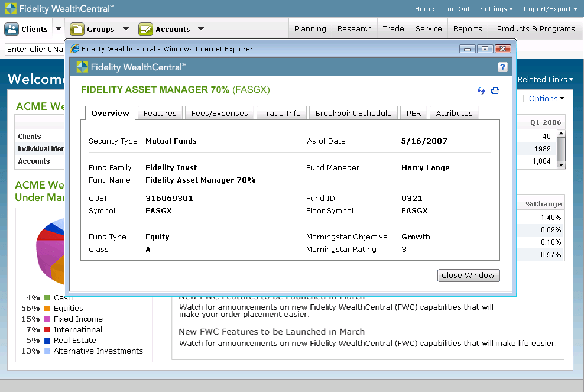Image resolution: width=584 pixels, height=392 pixels.
Task: Open the Settings dropdown menu
Action: coord(497,9)
